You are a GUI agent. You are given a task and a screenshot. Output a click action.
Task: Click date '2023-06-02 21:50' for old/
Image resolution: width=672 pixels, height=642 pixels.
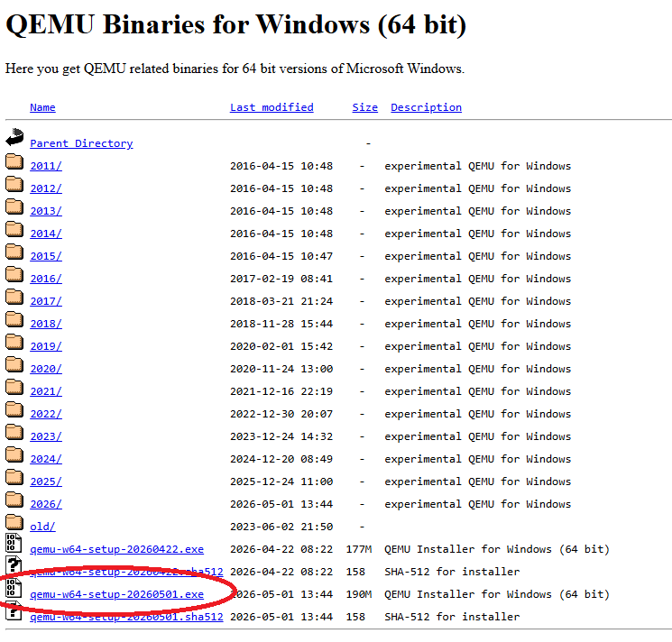(281, 527)
